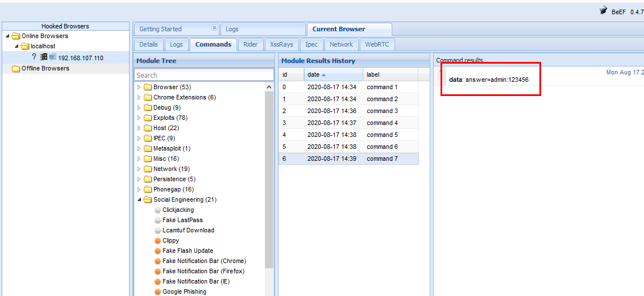644x296 pixels.
Task: Click the IPEC (9) folder icon
Action: [x=147, y=139]
